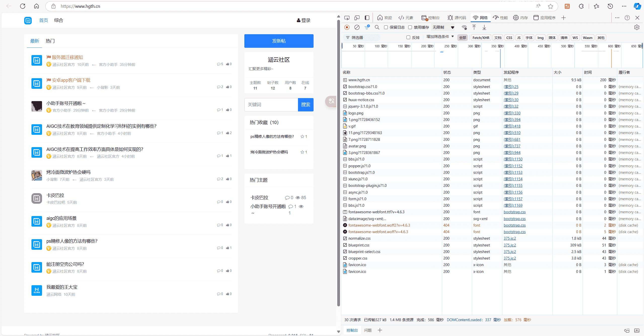This screenshot has width=644, height=336.
Task: Go to browser home page icon
Action: (36, 6)
